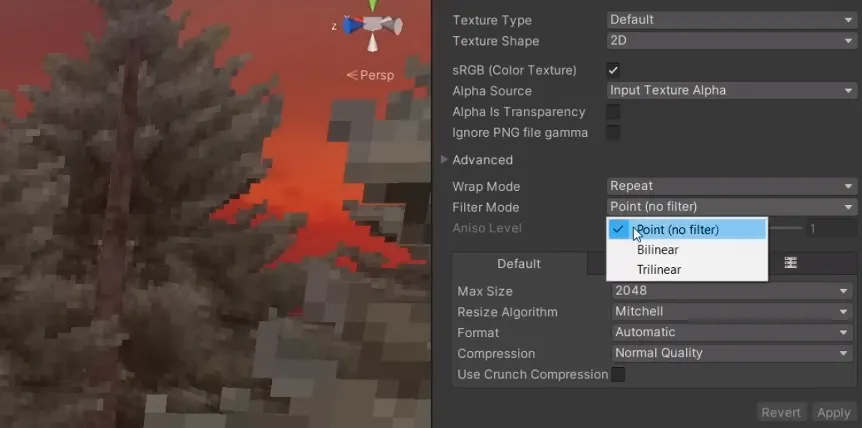Viewport: 862px width, 428px height.
Task: Enable Use Crunch Compression checkbox
Action: (x=619, y=374)
